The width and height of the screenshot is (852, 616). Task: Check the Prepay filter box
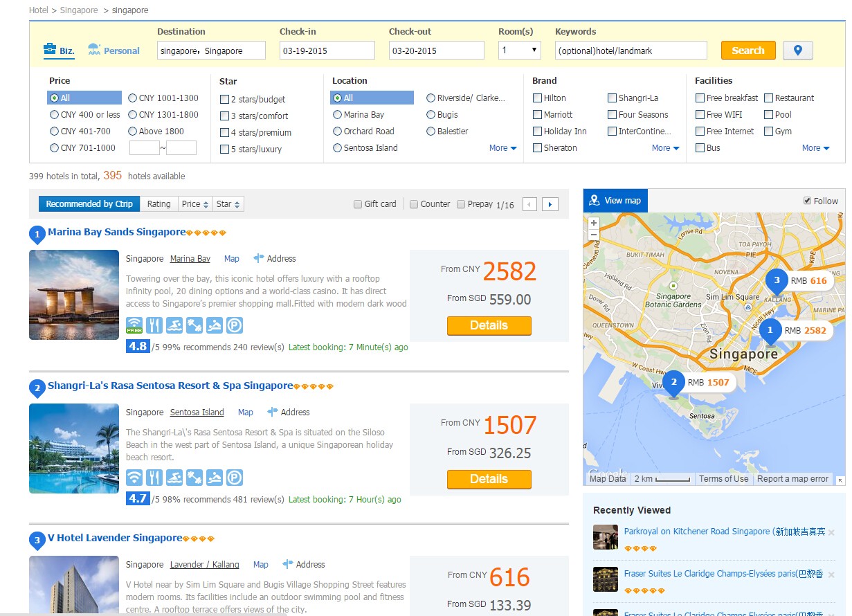[x=461, y=204]
